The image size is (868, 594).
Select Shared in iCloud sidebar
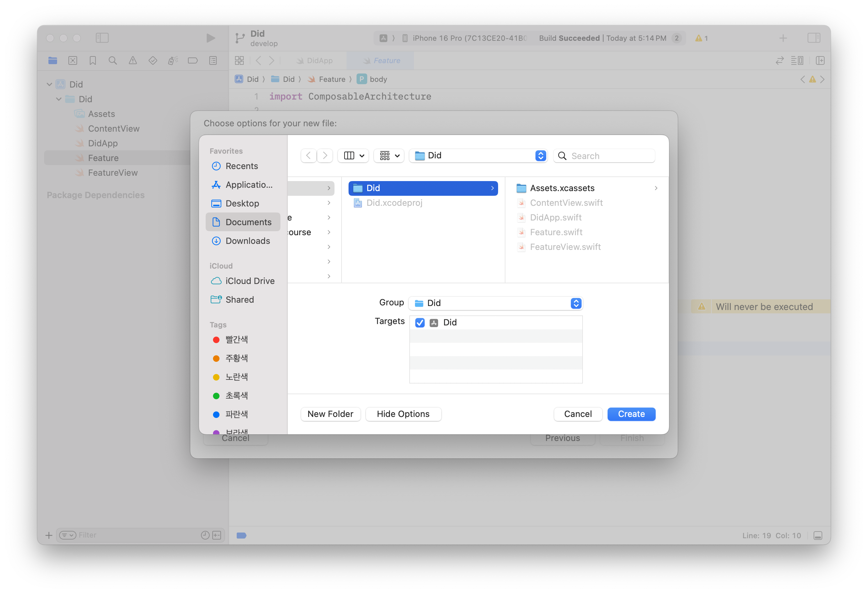(243, 300)
